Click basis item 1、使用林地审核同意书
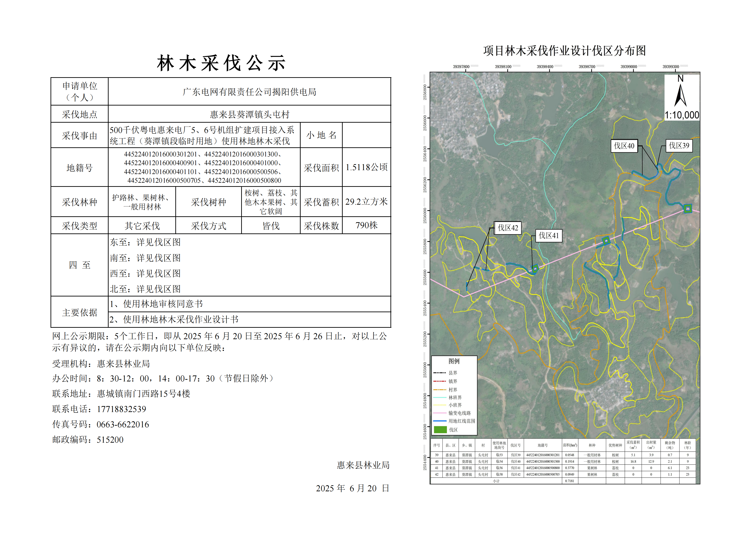 tap(156, 304)
